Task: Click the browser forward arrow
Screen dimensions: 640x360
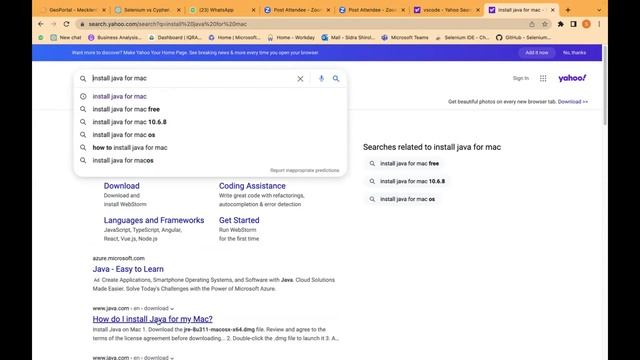Action: pyautogui.click(x=53, y=24)
